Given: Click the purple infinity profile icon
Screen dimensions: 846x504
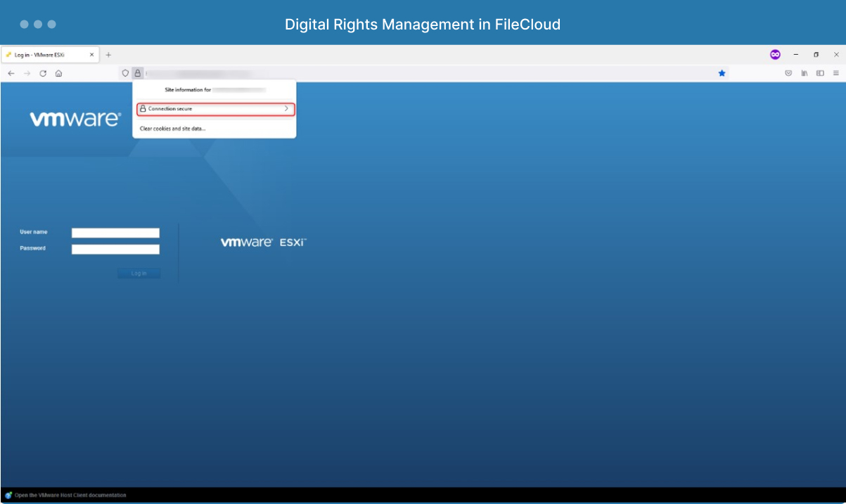Looking at the screenshot, I should tap(775, 54).
